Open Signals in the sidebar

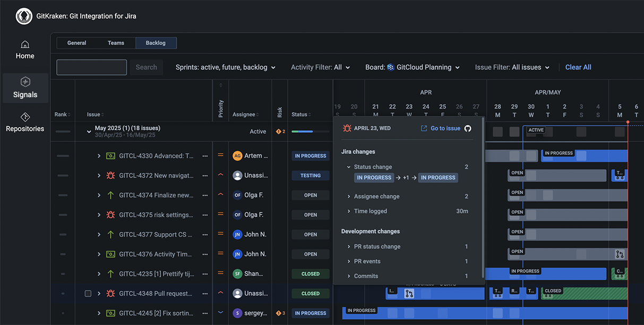coord(25,88)
